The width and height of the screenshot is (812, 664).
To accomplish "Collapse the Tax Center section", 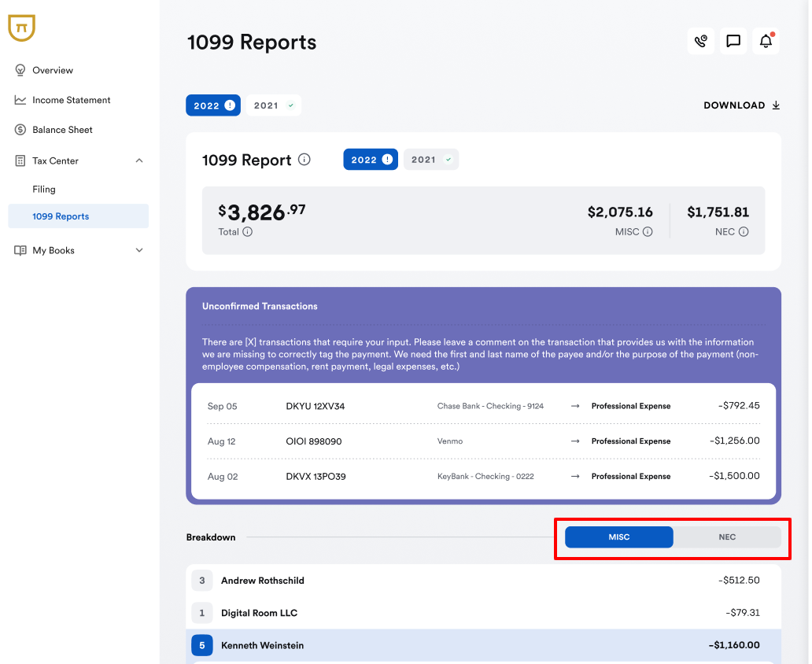I will click(138, 160).
